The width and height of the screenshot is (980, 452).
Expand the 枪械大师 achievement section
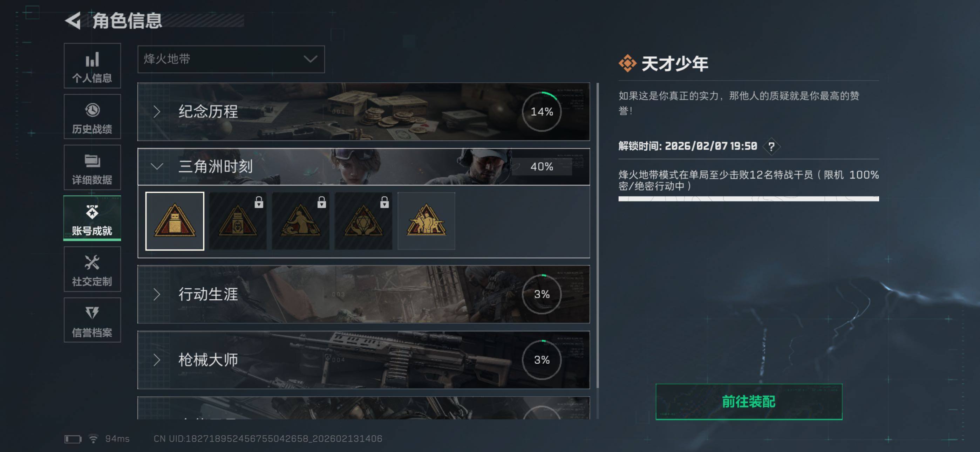click(x=363, y=360)
